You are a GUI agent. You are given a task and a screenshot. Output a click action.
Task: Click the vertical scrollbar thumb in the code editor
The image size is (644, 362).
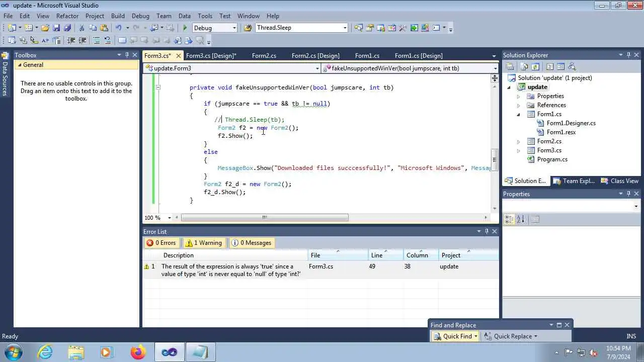(495, 160)
